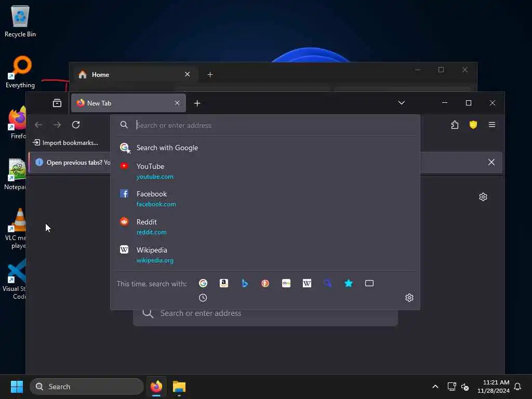Close the New Tab tab
Viewport: 532px width, 399px height.
(177, 103)
